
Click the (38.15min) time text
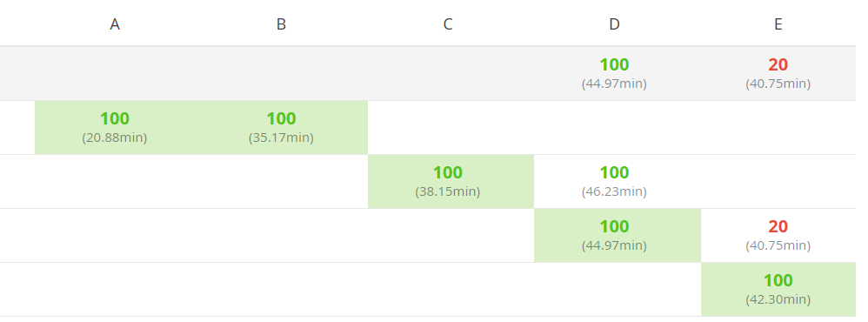tap(448, 191)
